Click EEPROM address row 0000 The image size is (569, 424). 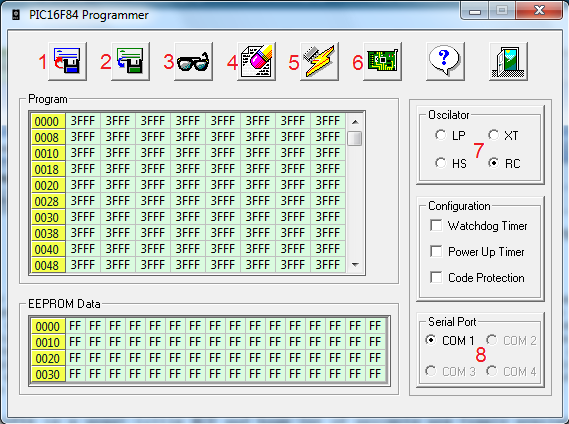tap(48, 326)
